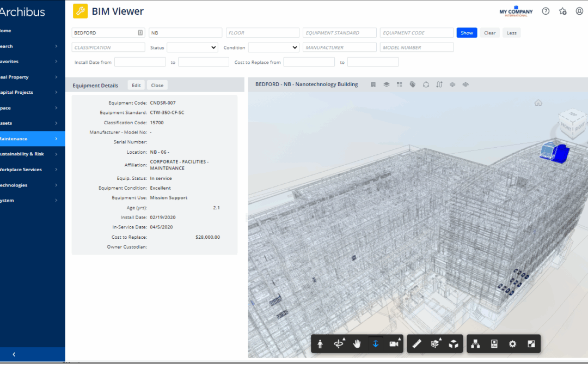The height and width of the screenshot is (368, 588).
Task: Open the user profile icon
Action: point(579,11)
